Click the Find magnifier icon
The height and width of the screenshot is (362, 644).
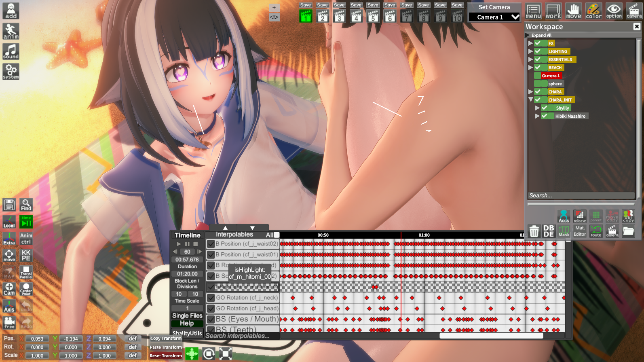[x=26, y=205]
